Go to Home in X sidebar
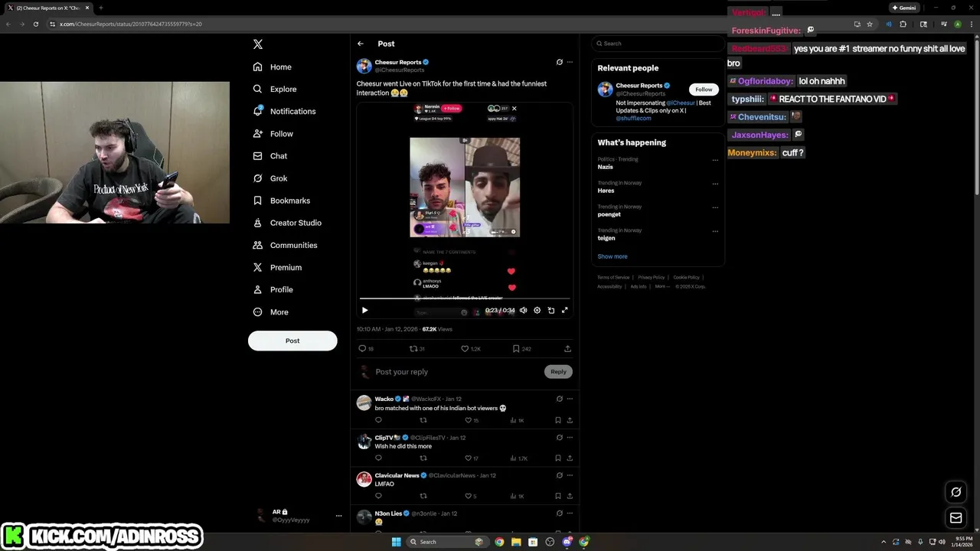This screenshot has height=551, width=980. 273,67
